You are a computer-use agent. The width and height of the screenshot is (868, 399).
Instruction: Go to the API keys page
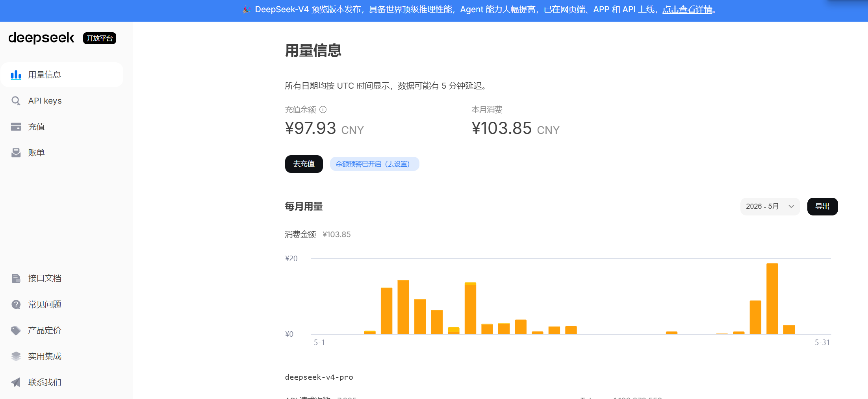pyautogui.click(x=62, y=101)
